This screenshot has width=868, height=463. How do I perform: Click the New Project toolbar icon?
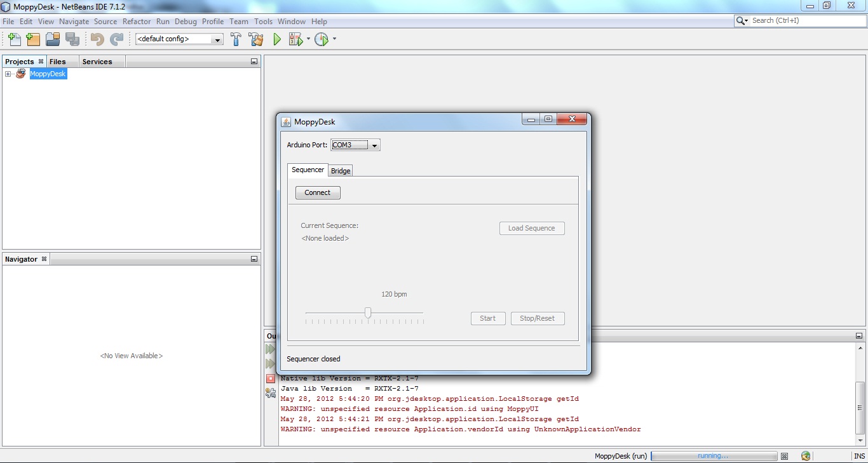pos(33,39)
